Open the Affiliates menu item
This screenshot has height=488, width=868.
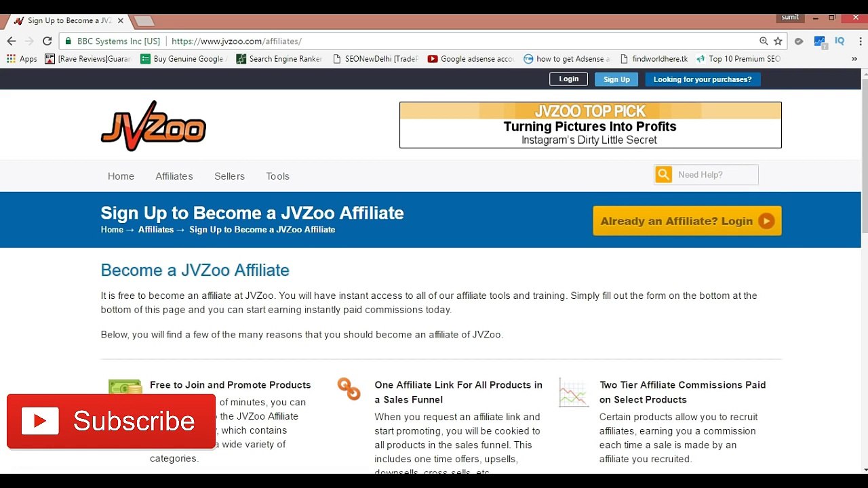(174, 176)
